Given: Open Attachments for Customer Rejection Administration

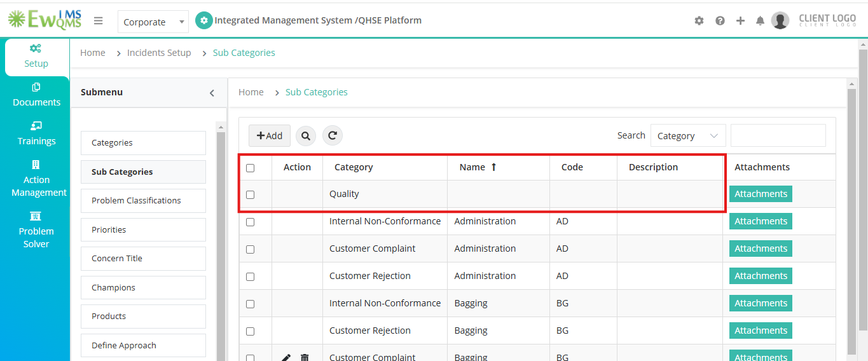Looking at the screenshot, I should point(761,276).
